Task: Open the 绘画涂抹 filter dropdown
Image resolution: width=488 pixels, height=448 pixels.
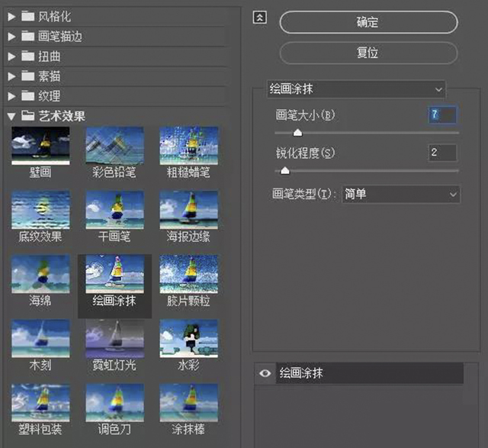Action: coord(356,89)
